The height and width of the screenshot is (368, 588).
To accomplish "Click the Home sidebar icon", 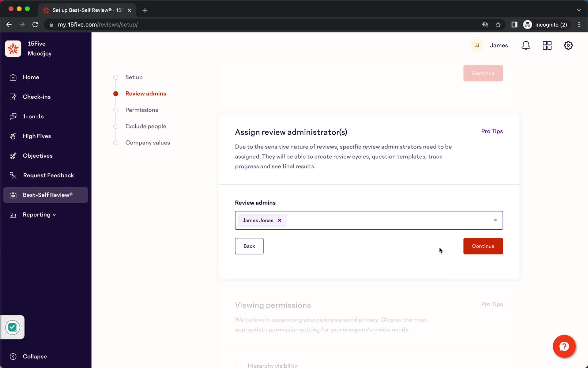I will (12, 77).
